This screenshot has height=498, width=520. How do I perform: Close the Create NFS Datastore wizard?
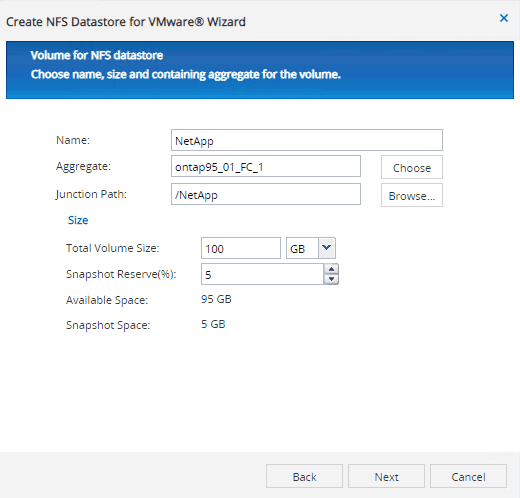(504, 18)
